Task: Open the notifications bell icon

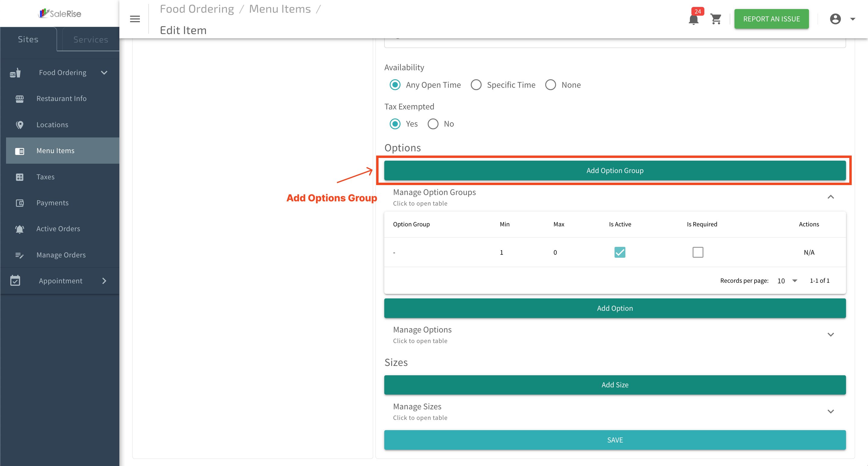Action: tap(693, 19)
